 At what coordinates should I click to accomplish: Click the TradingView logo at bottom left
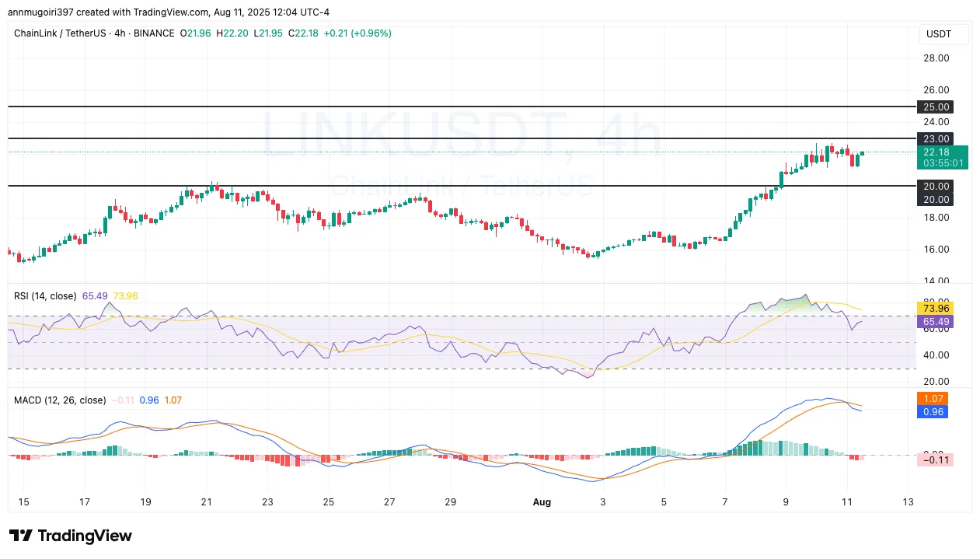pos(70,536)
